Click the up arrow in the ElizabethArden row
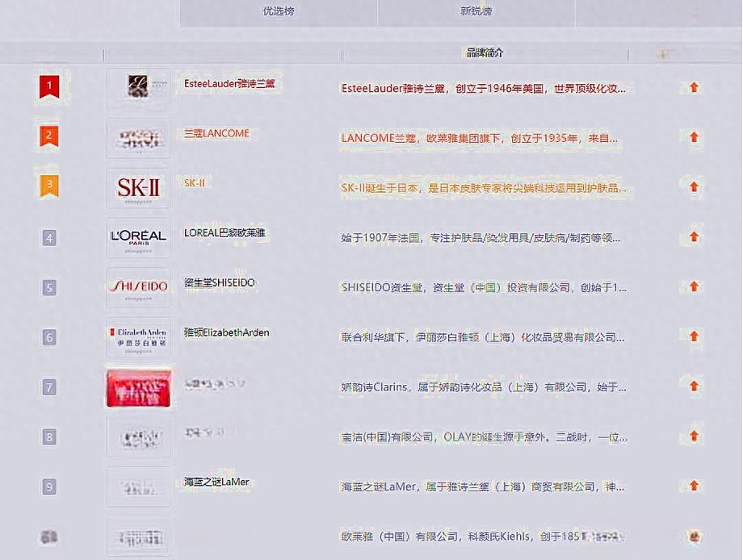 (695, 336)
